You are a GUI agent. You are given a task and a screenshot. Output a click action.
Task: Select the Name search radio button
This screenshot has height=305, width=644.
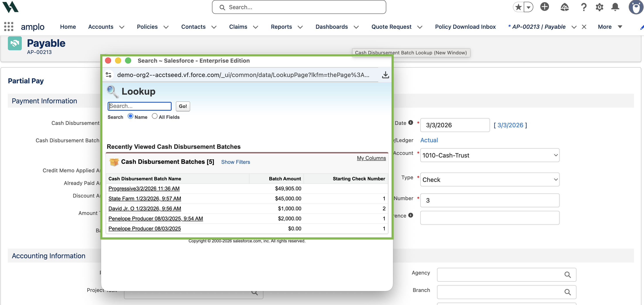click(x=130, y=116)
